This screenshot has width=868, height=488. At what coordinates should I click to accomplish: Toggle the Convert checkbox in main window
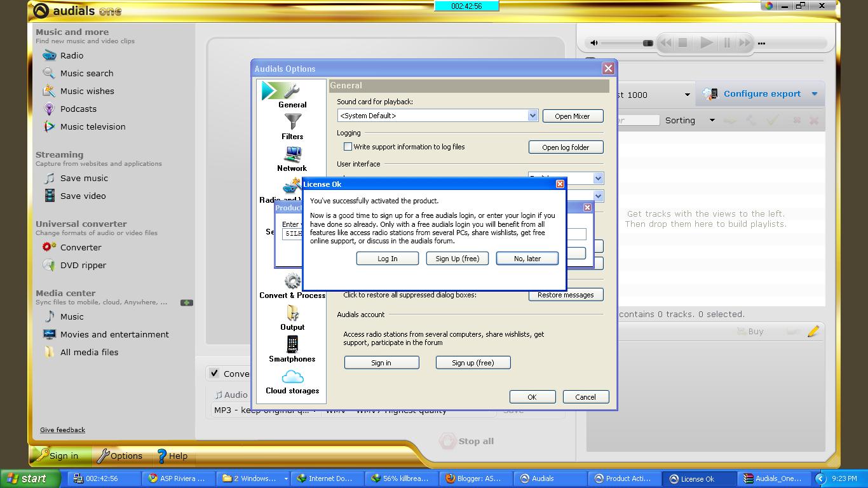click(215, 374)
